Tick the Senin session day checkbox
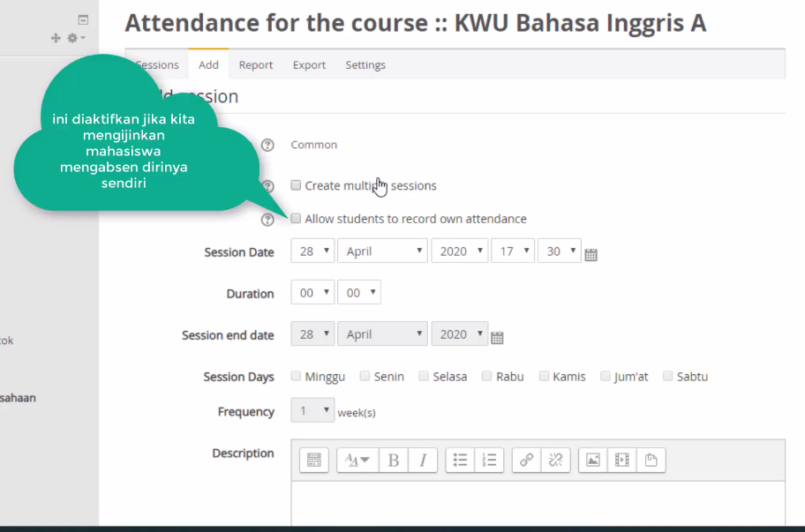Viewport: 805px width, 532px height. pos(365,376)
